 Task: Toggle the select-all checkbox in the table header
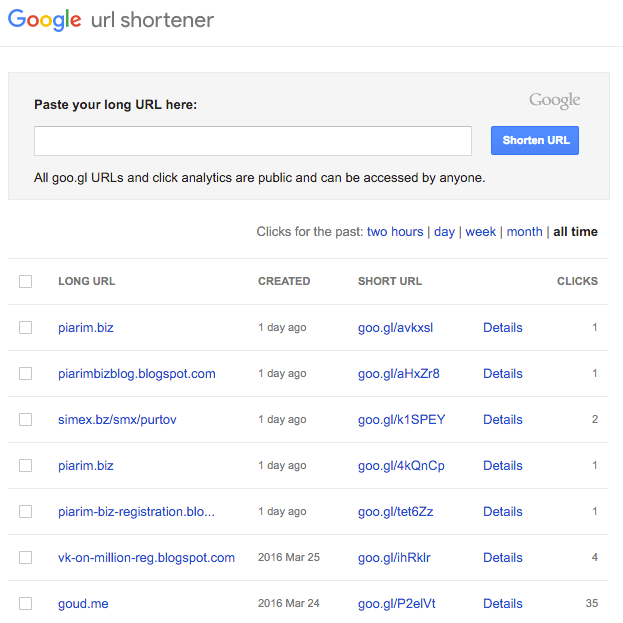tap(26, 282)
